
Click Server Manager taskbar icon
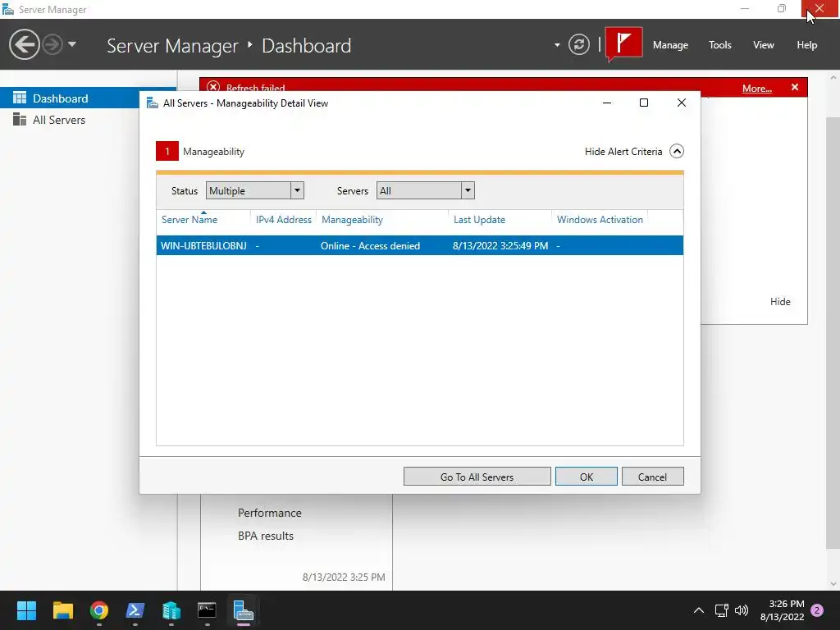coord(243,610)
